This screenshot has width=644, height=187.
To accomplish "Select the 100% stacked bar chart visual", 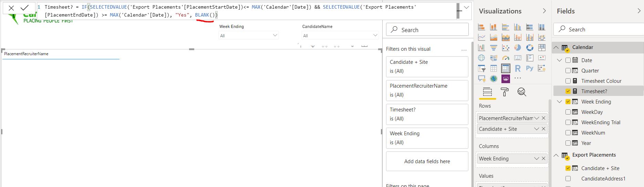I will tap(530, 27).
